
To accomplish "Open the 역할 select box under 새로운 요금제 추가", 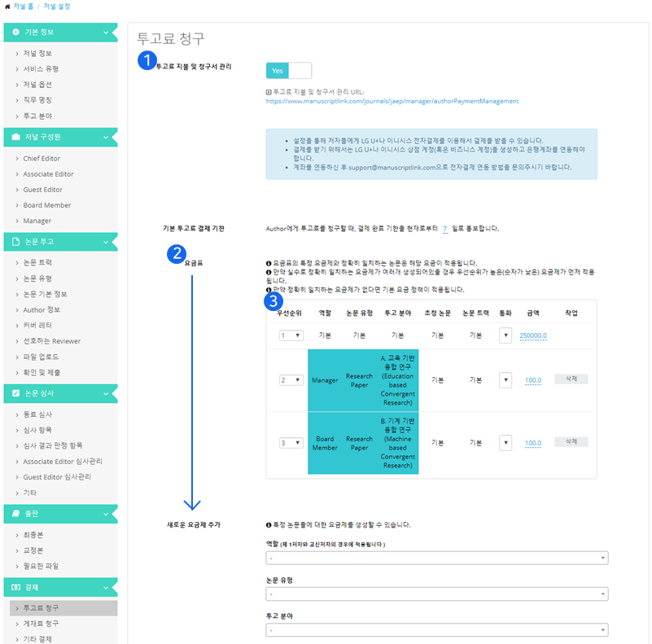I will 437,558.
